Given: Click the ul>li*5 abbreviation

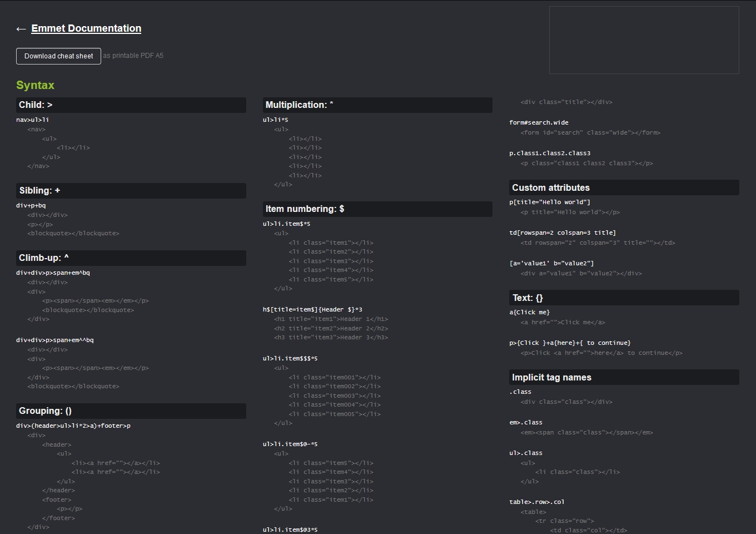Looking at the screenshot, I should pos(276,120).
